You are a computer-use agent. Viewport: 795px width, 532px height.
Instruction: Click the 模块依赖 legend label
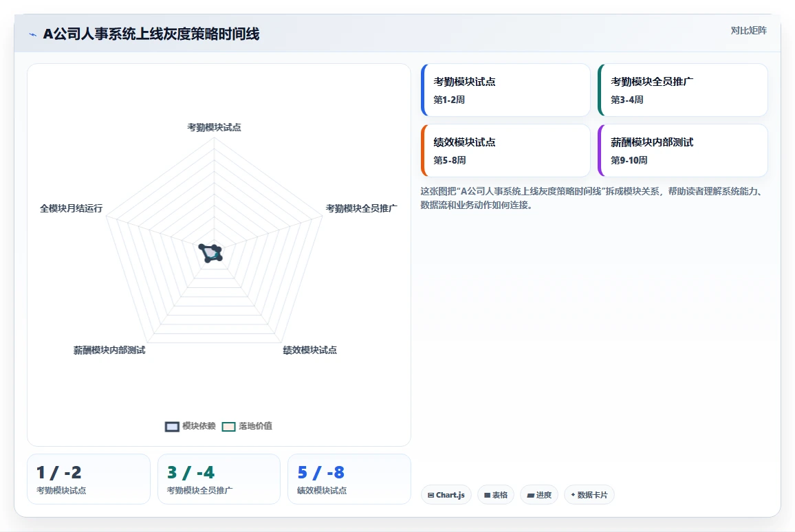(x=199, y=426)
